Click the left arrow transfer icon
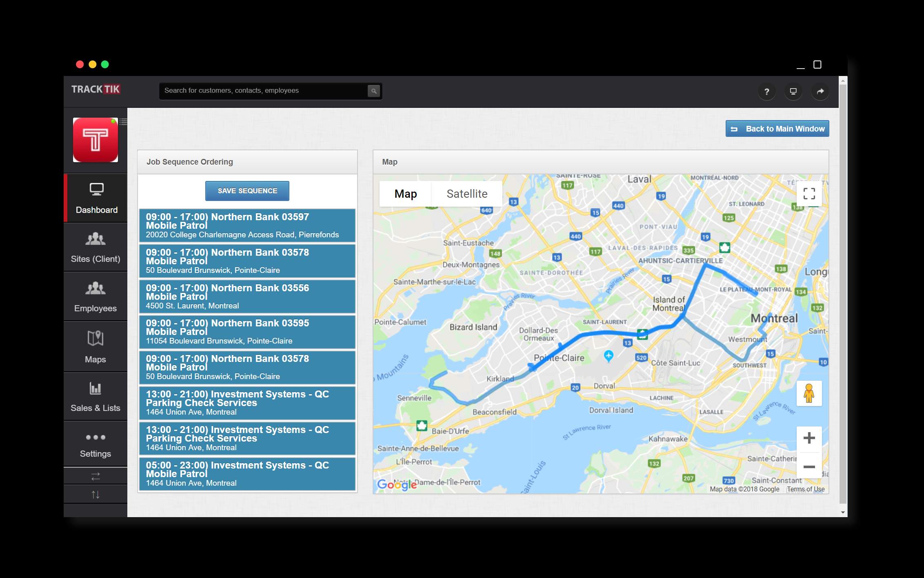 point(95,476)
